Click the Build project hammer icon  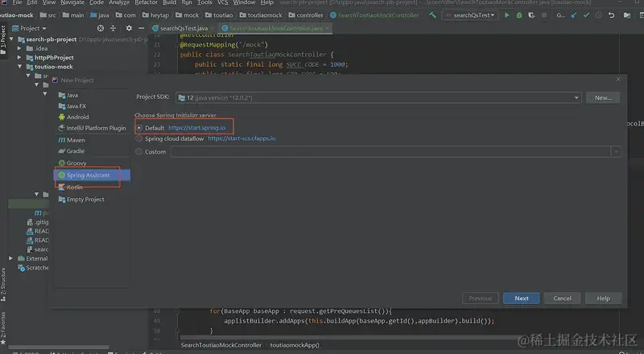432,15
